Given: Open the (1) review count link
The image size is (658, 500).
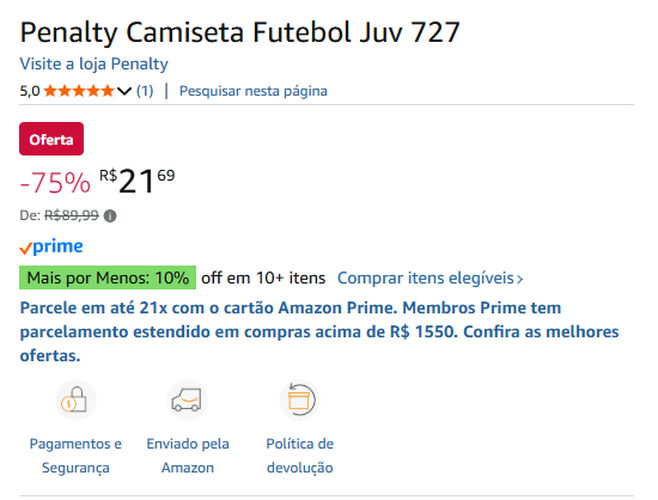Looking at the screenshot, I should (145, 91).
